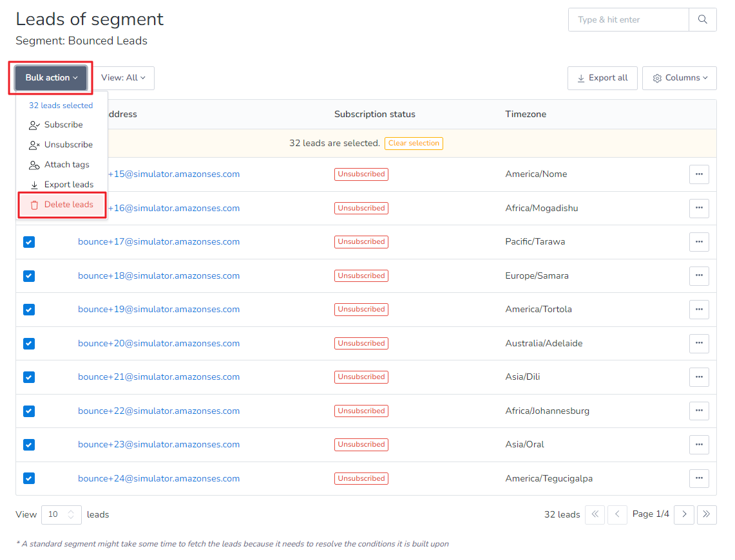
Task: Open row actions for bounce+24 lead
Action: [699, 478]
